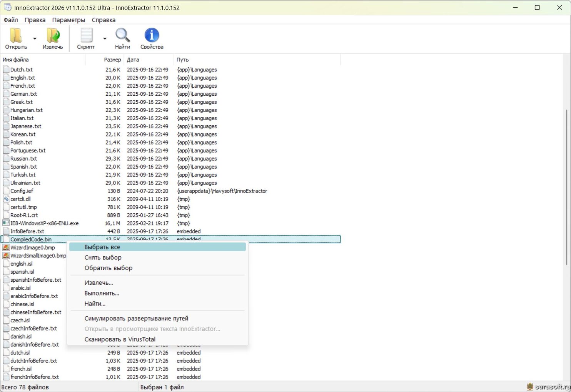Sort by the Дата column header
Screen dimensions: 571x392
(149, 60)
